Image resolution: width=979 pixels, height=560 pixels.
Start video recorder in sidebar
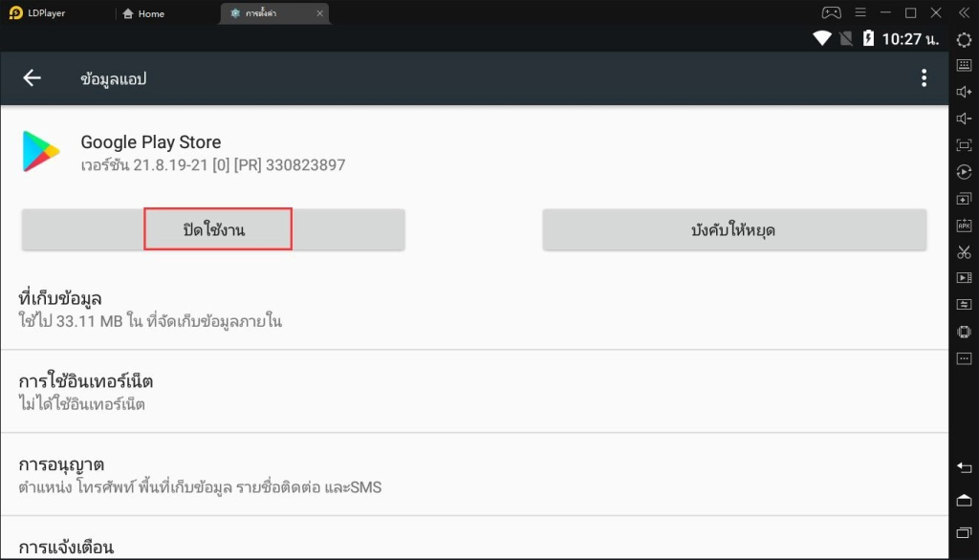pyautogui.click(x=964, y=278)
